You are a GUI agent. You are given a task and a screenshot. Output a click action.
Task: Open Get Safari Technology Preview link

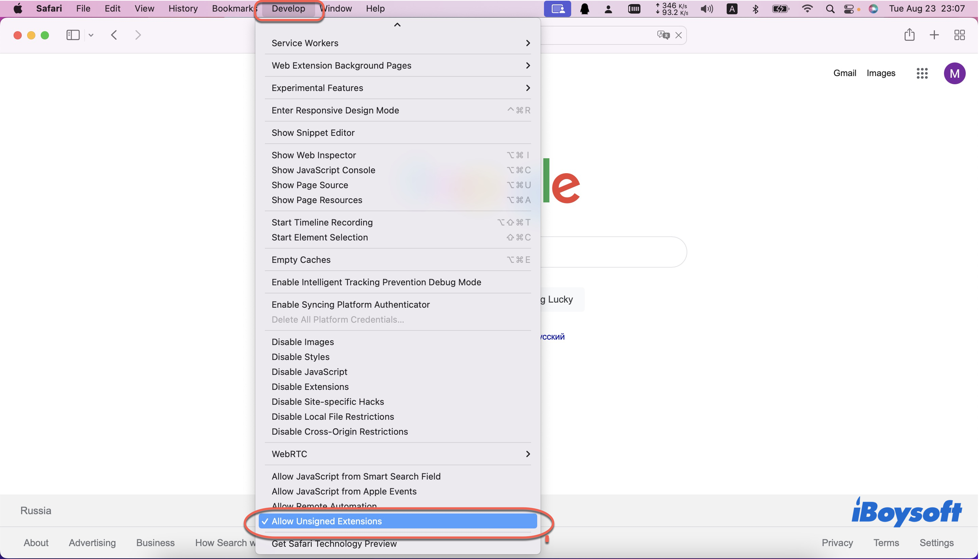[334, 543]
